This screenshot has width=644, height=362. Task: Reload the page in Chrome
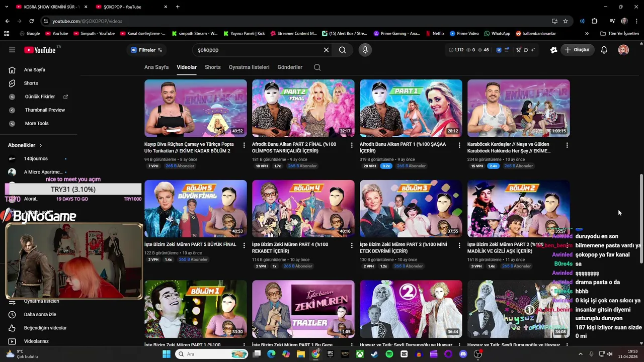(x=31, y=21)
